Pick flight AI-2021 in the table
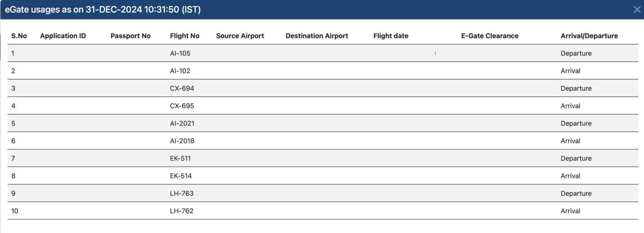644x233 pixels. pyautogui.click(x=182, y=123)
